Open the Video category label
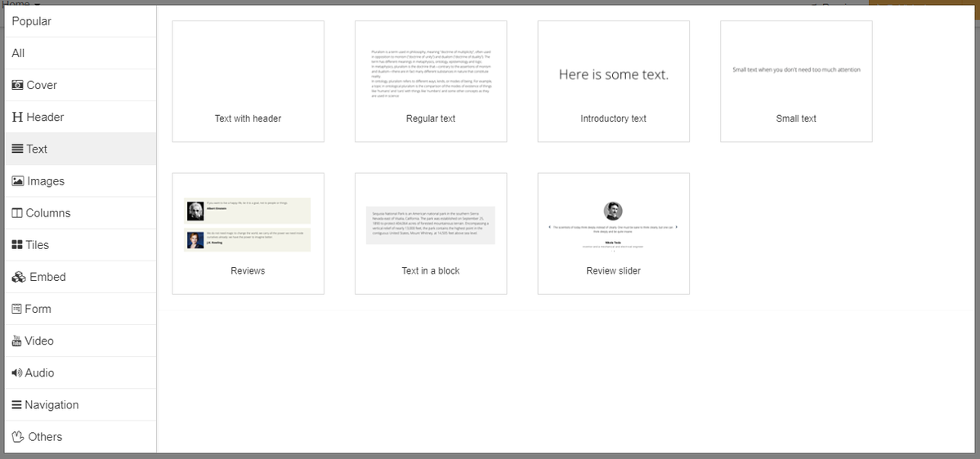 pyautogui.click(x=39, y=341)
